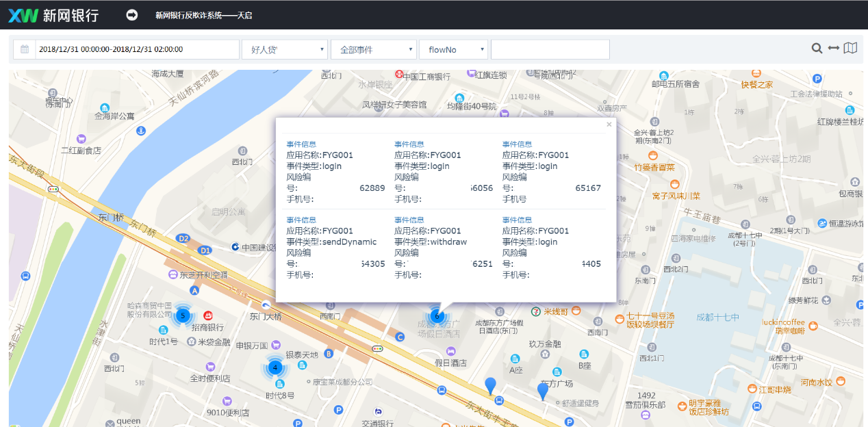The image size is (868, 427).
Task: Click the 东门大桥 station label
Action: point(266,316)
